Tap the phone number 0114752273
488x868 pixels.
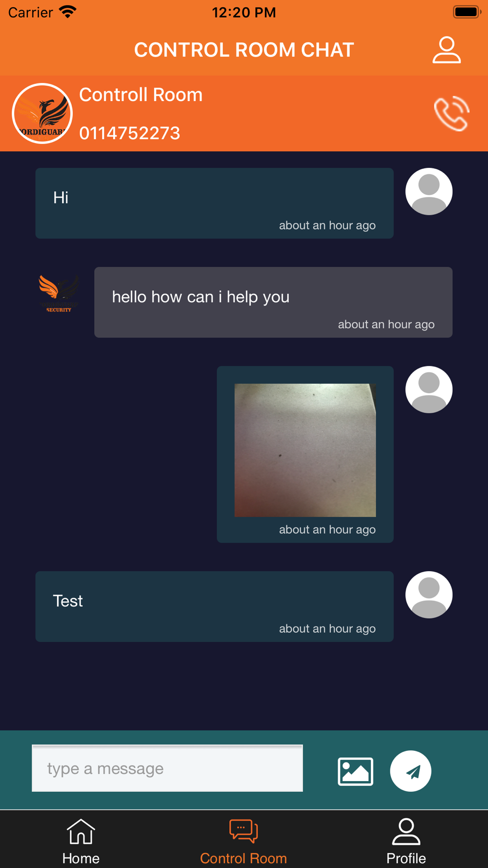click(x=130, y=133)
